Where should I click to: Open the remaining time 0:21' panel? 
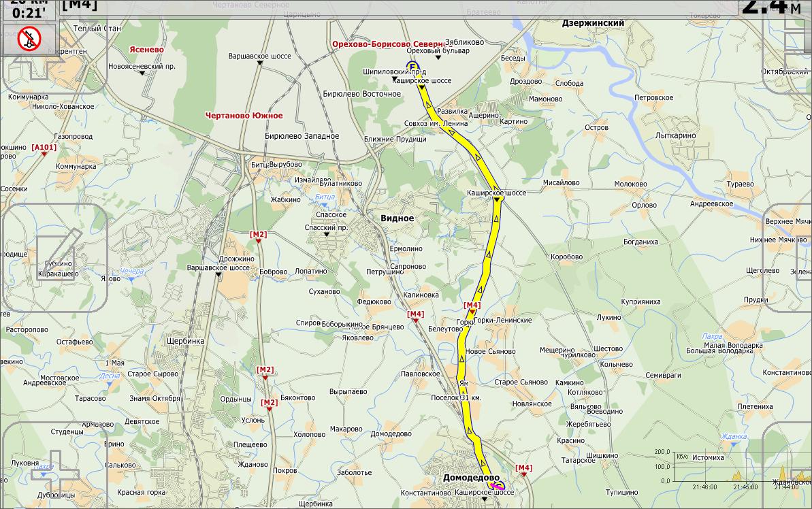tap(29, 13)
